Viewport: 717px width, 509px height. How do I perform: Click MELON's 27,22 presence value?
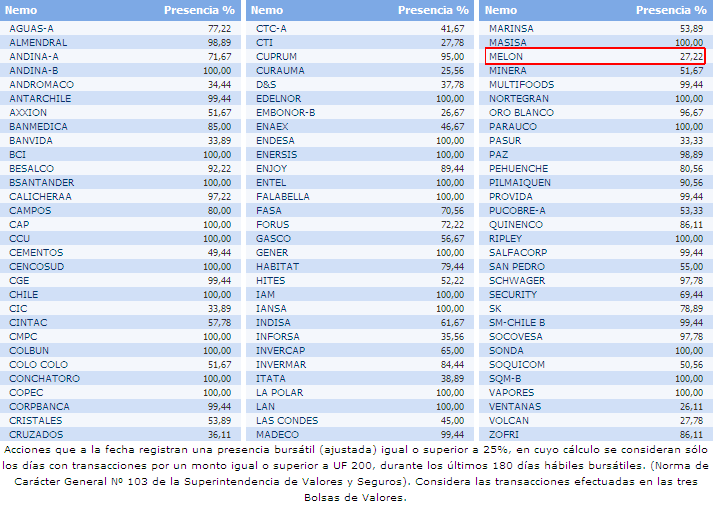pos(691,57)
